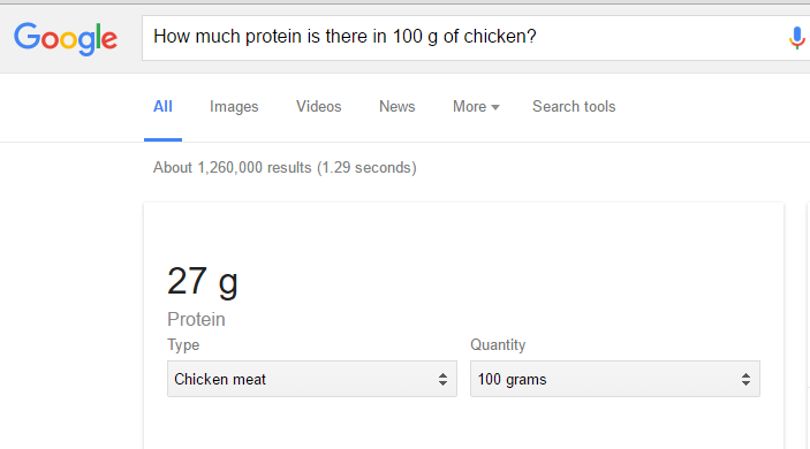Click the Type field label
The height and width of the screenshot is (449, 810).
click(183, 345)
